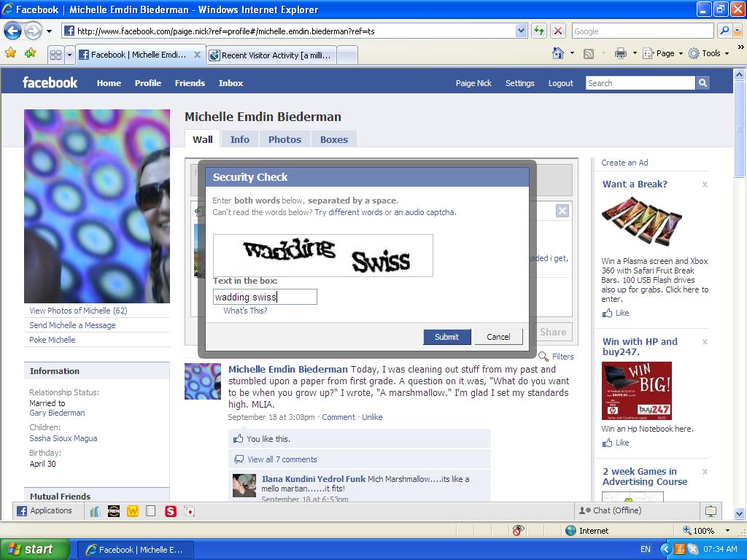
Task: Click Send Michelle a Message
Action: pos(72,325)
